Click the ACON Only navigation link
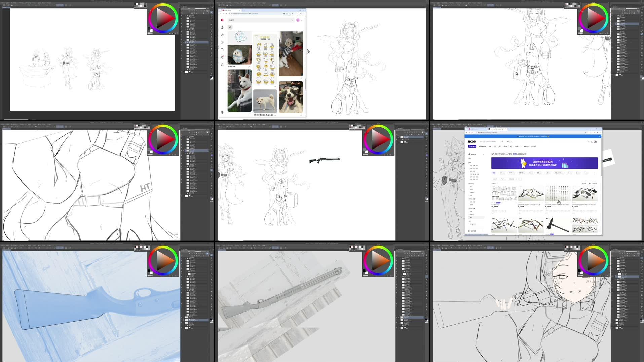The height and width of the screenshot is (362, 644). click(x=482, y=146)
